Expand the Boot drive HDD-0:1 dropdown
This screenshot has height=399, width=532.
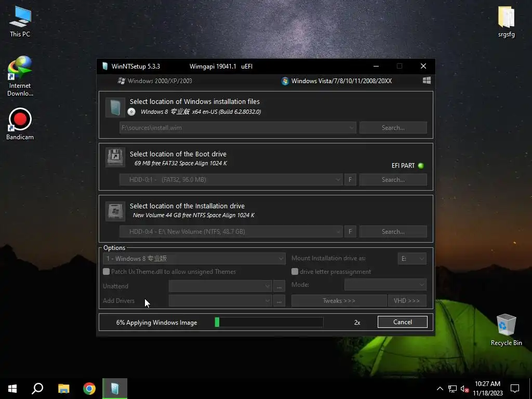tap(338, 179)
